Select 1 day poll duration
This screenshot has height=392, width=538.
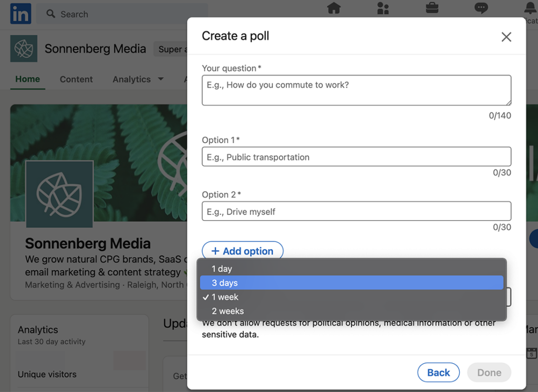point(351,269)
